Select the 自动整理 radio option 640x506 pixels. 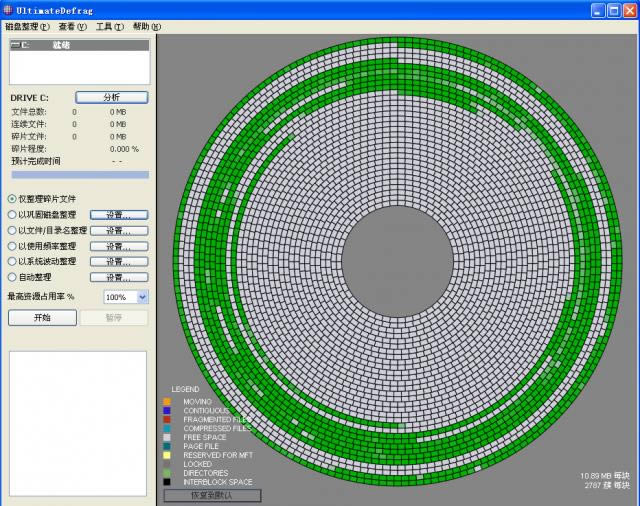pyautogui.click(x=12, y=277)
